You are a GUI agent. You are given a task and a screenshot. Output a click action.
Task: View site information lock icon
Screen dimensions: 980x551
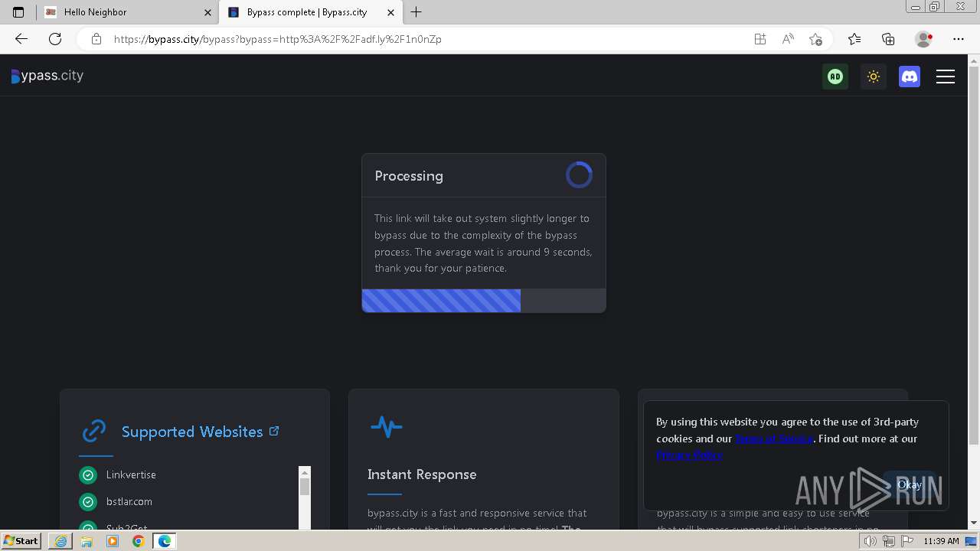(96, 39)
